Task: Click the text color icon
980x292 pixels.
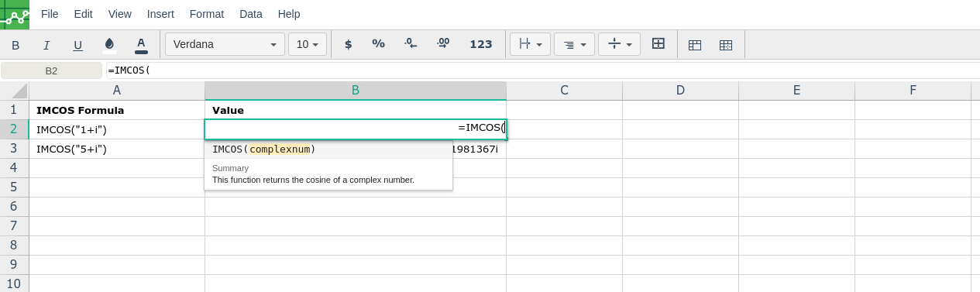Action: click(141, 45)
